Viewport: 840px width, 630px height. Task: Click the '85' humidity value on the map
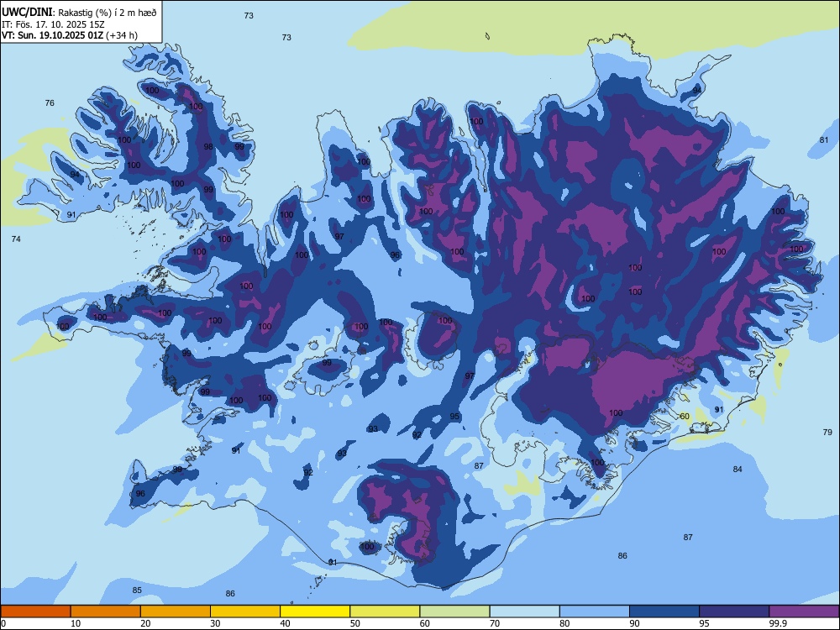click(137, 591)
